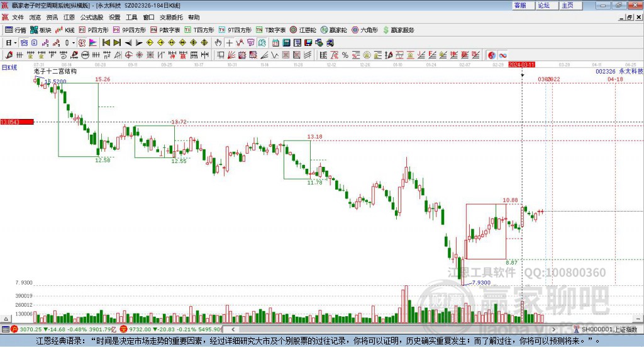Open the 设置 menu

pos(114,17)
